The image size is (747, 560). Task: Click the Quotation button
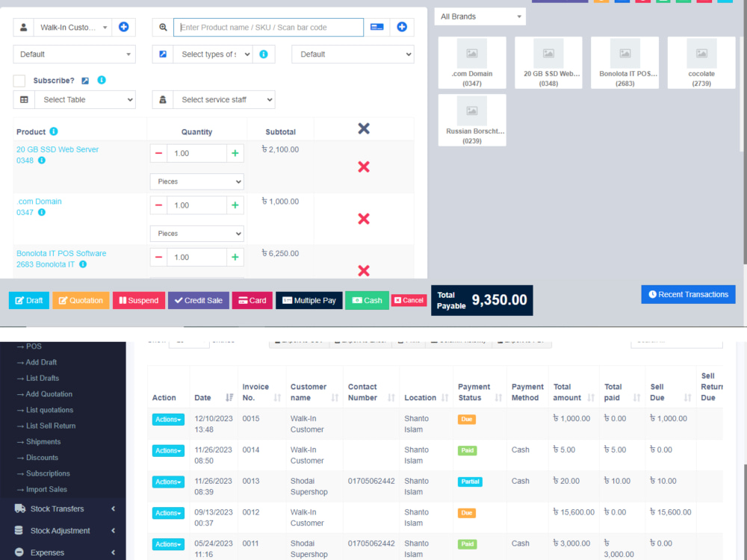pos(81,300)
